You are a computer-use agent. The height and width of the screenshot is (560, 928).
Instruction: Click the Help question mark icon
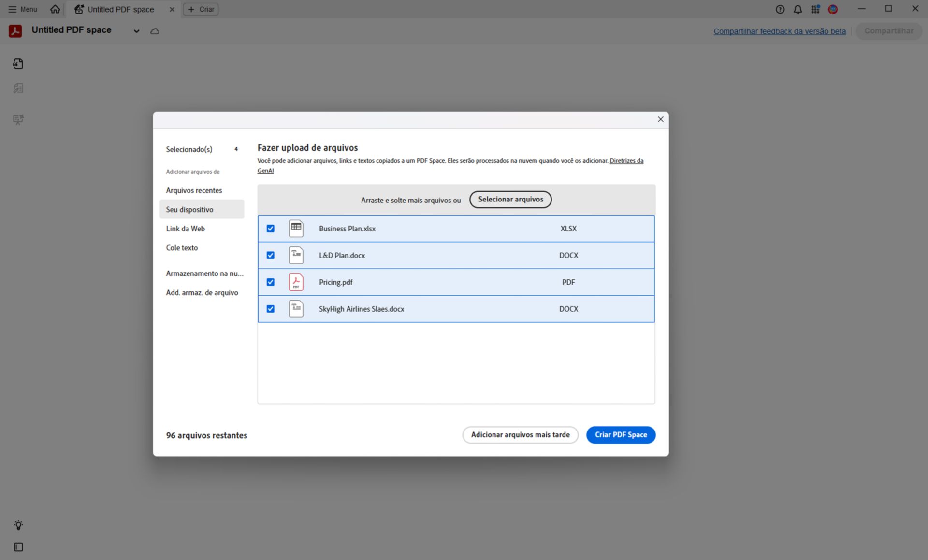click(780, 9)
